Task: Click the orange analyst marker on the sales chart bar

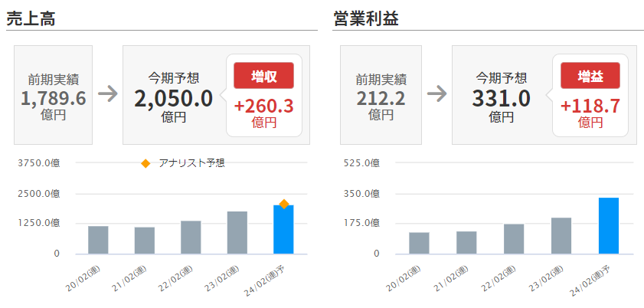Action: click(x=283, y=204)
